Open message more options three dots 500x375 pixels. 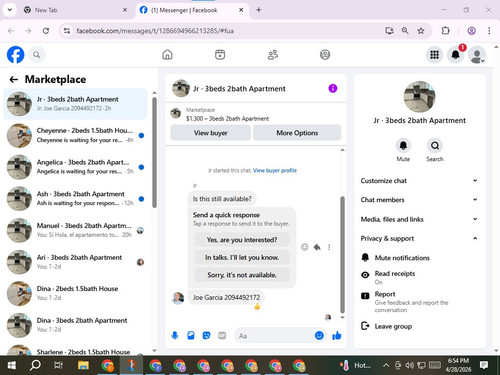pos(329,247)
